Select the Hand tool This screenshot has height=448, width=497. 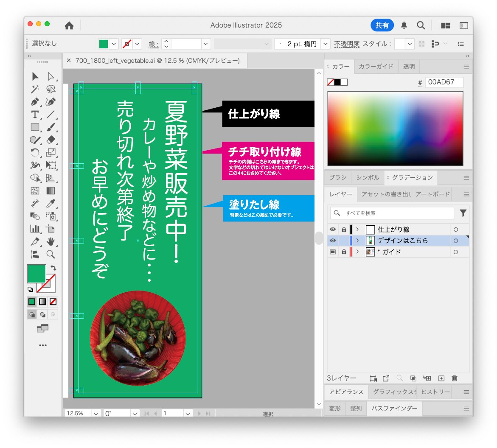click(51, 241)
